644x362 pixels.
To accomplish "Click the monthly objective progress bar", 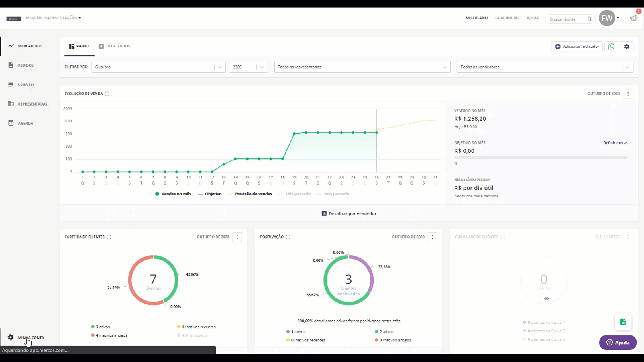I will (x=540, y=157).
